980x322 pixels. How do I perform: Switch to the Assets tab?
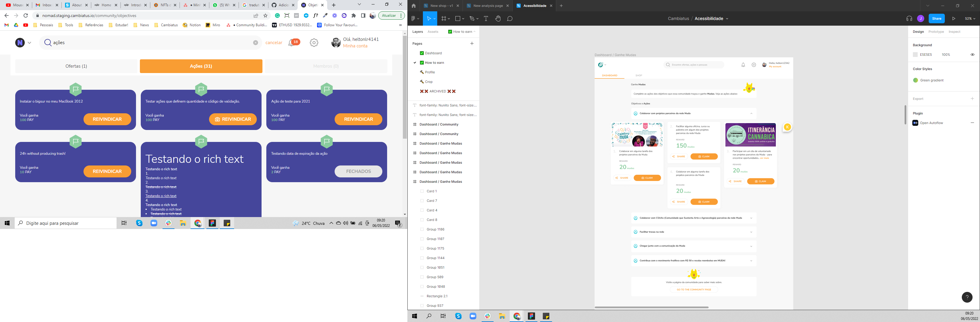point(433,32)
